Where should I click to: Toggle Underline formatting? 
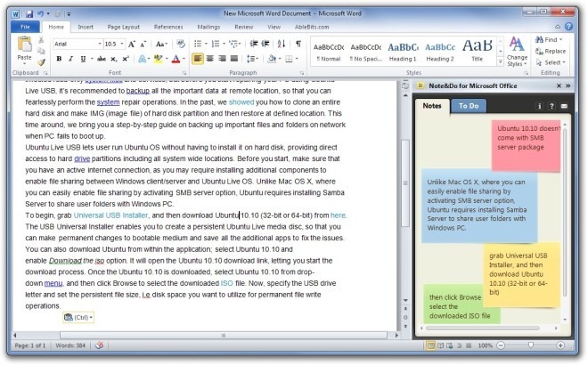(83, 59)
